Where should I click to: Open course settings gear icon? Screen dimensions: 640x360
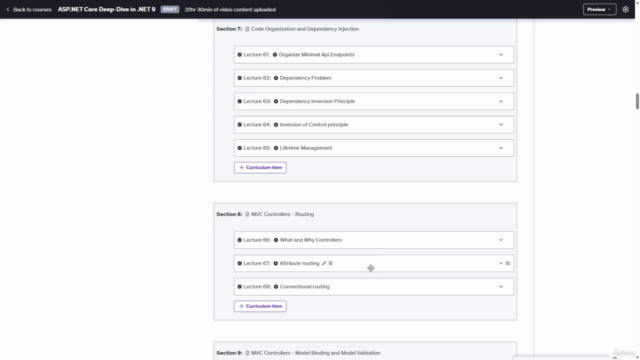pyautogui.click(x=625, y=9)
